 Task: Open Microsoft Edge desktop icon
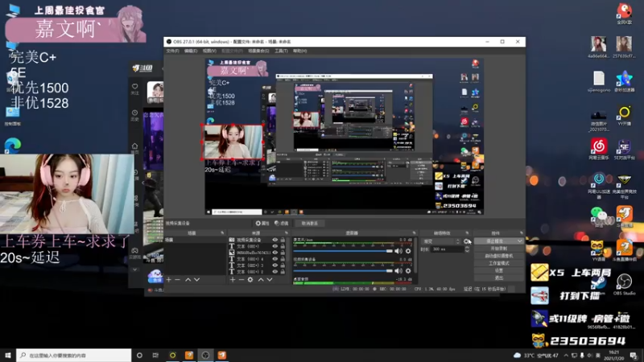point(13,146)
